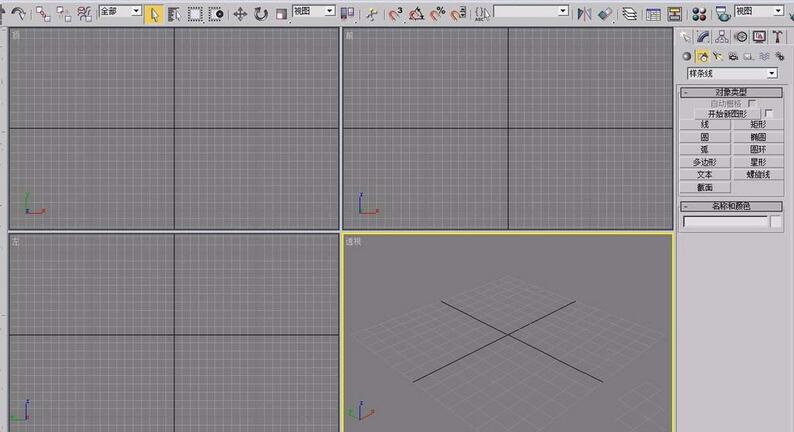Select the Select and Move tool

coord(240,15)
